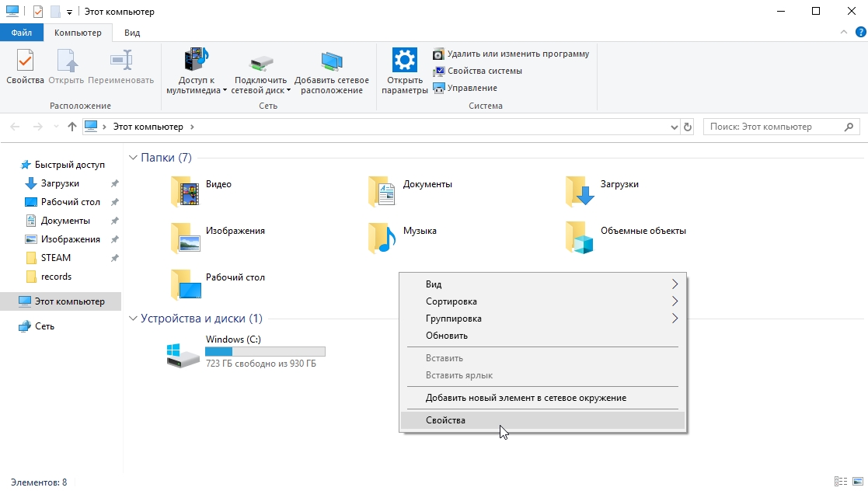Open Сортировка submenu in context menu
The width and height of the screenshot is (868, 491).
pyautogui.click(x=542, y=301)
